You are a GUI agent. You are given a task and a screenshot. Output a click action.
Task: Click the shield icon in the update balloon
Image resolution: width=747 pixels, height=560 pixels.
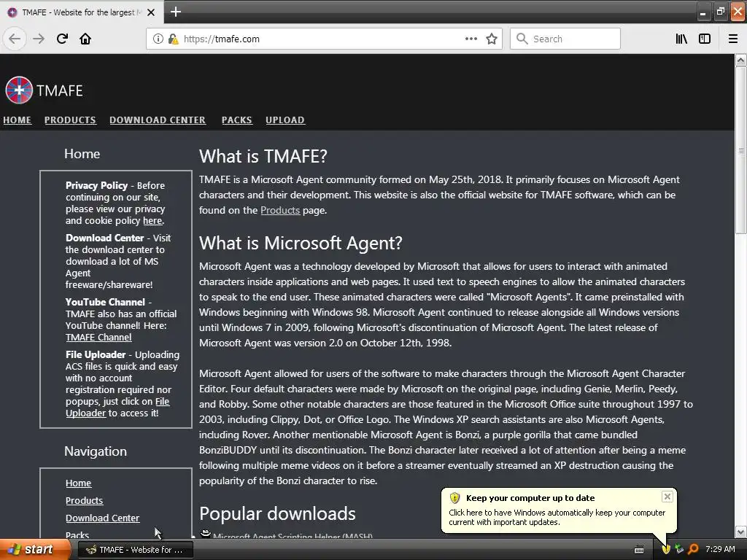click(455, 497)
